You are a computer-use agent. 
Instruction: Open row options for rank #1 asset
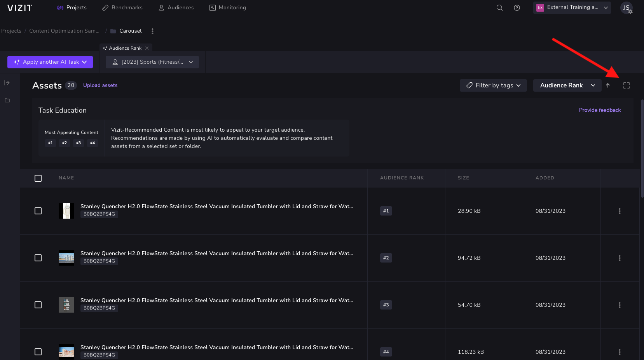point(620,211)
